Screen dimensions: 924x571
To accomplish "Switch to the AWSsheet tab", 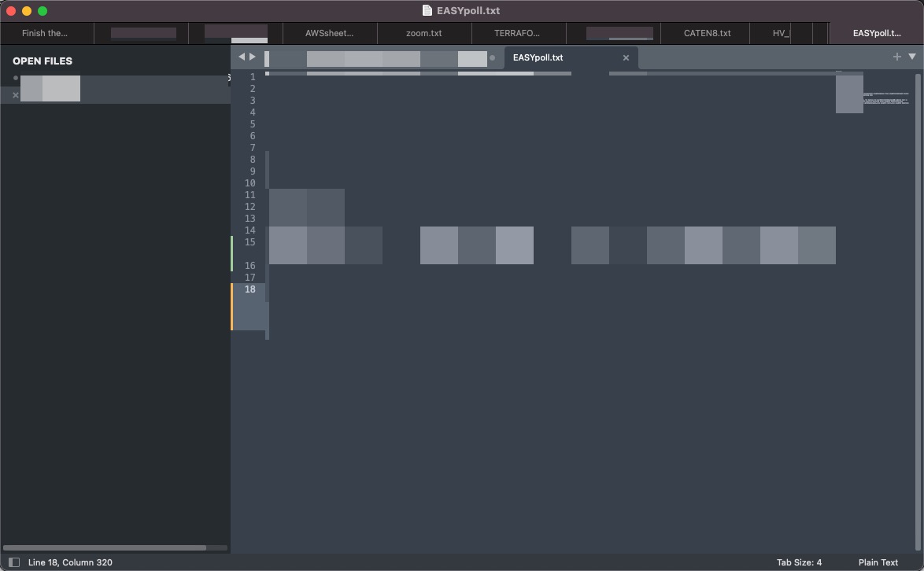I will [x=329, y=33].
